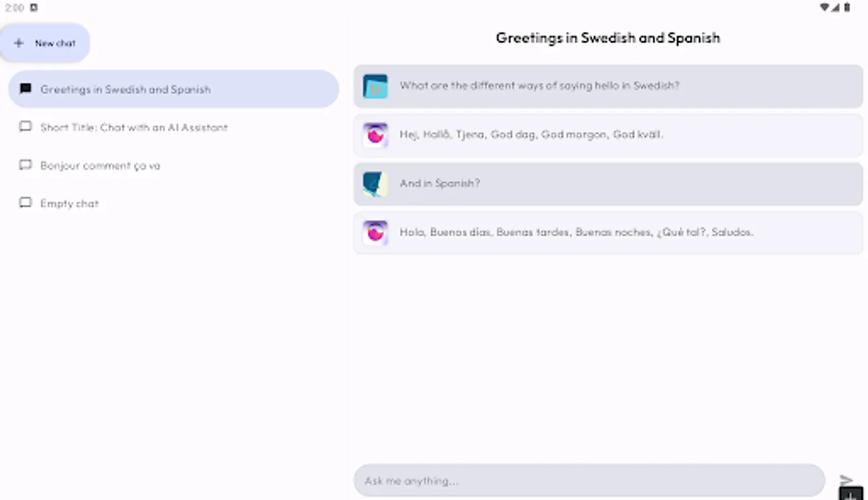Viewport: 868px width, 500px height.
Task: Click the AI avatar beside the Swedish greetings reply
Action: point(375,135)
